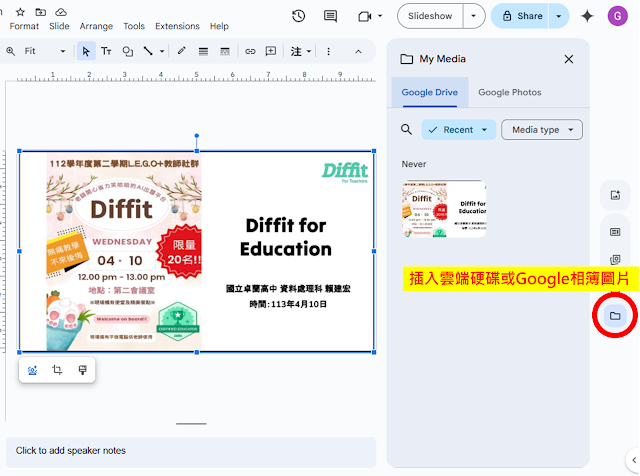Switch to Google Photos tab
640x476 pixels.
(x=509, y=92)
